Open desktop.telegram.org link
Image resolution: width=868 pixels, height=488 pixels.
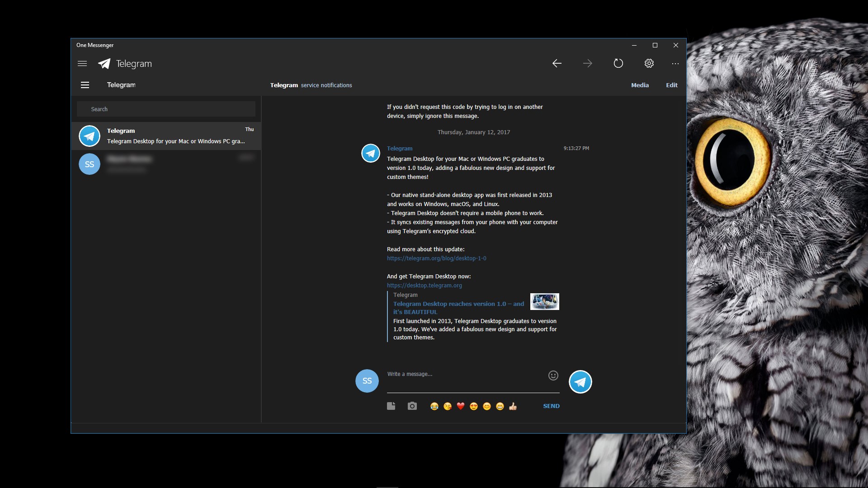tap(425, 286)
